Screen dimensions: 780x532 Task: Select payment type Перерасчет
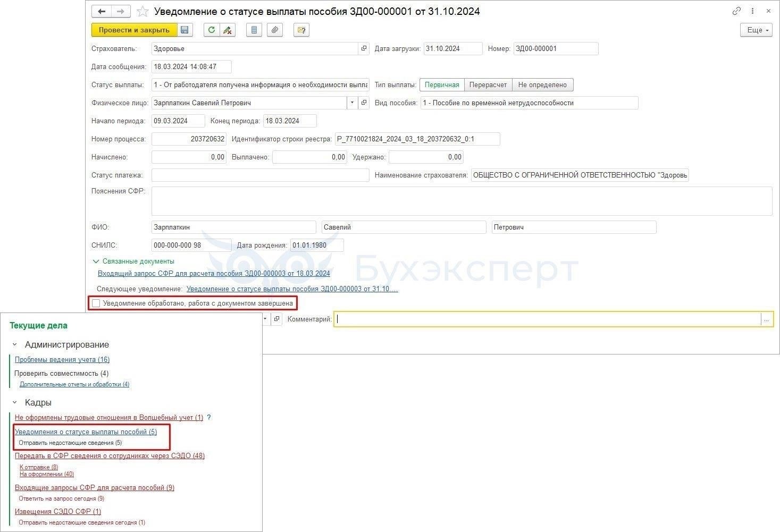tap(488, 85)
